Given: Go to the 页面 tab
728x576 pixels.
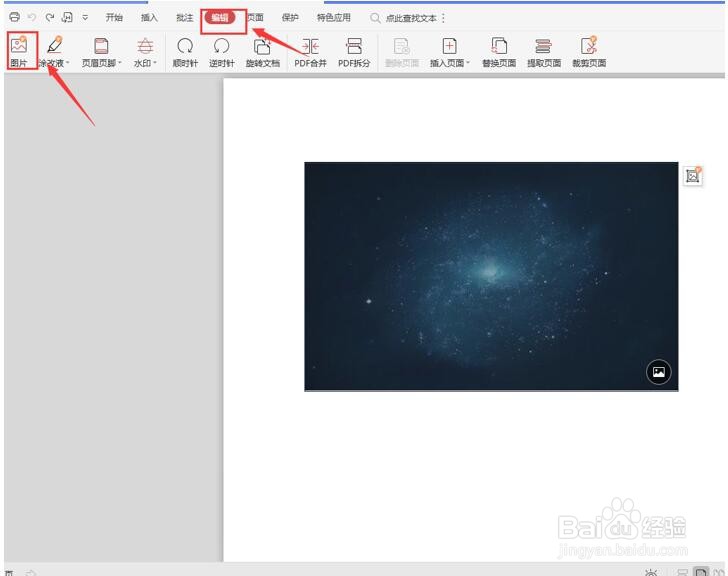Looking at the screenshot, I should click(255, 18).
